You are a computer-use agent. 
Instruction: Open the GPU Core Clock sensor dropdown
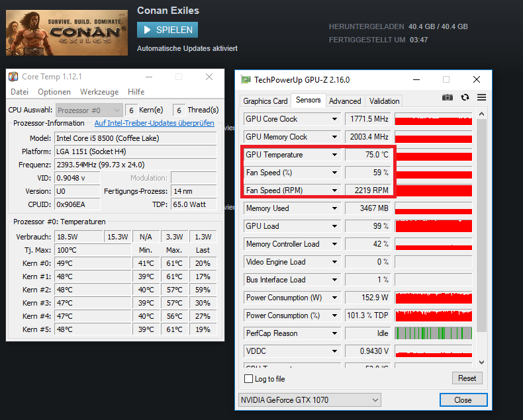pyautogui.click(x=334, y=119)
